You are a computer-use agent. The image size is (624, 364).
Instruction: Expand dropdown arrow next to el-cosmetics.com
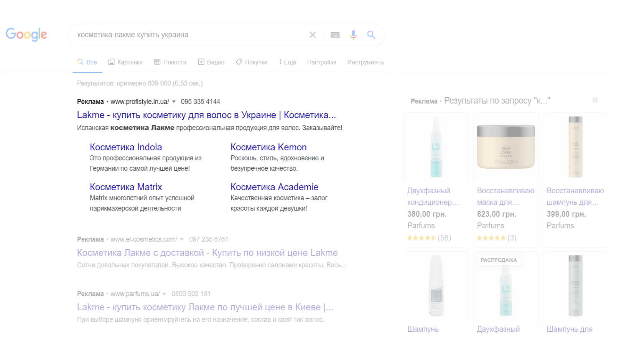[182, 239]
